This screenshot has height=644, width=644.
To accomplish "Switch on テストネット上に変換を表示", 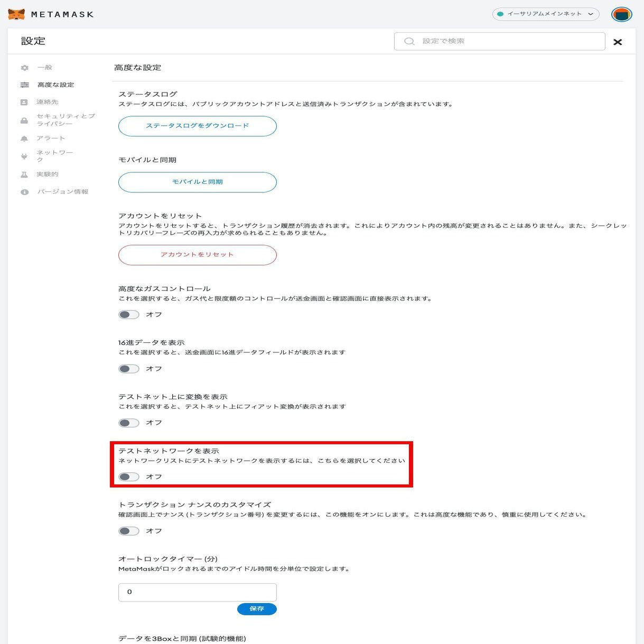I will coord(128,423).
